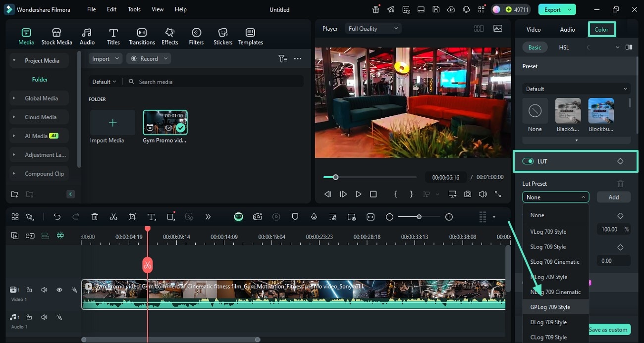Open the Media tab in the top toolbar
Screen dimensions: 644x343
[26, 36]
